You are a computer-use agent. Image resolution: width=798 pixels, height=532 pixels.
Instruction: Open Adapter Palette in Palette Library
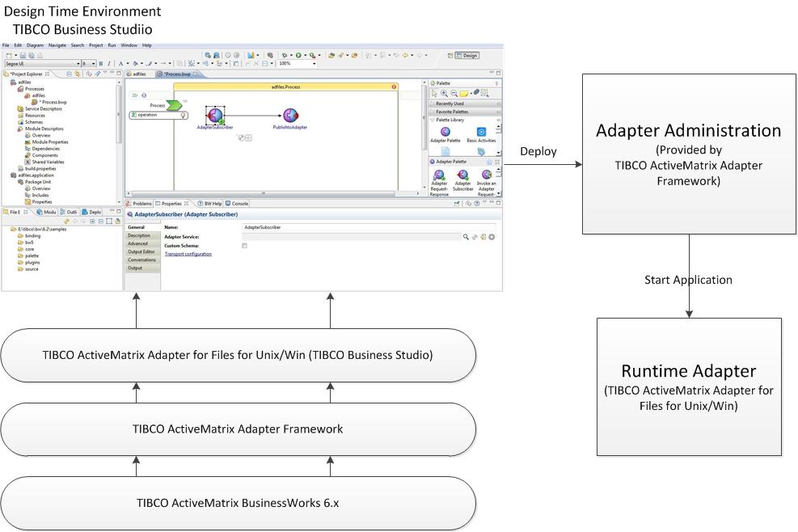[x=445, y=134]
